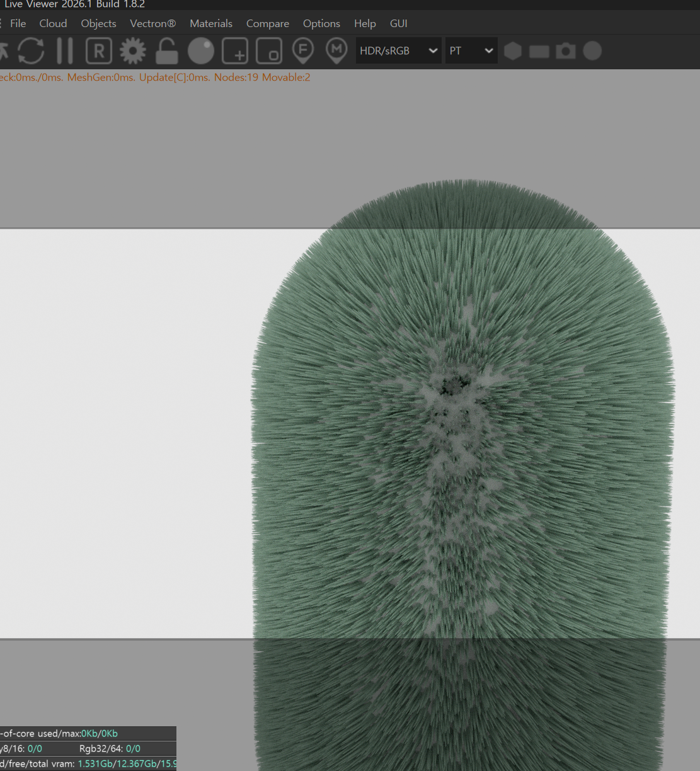Image resolution: width=700 pixels, height=771 pixels.
Task: Click the R render region icon
Action: click(x=99, y=51)
